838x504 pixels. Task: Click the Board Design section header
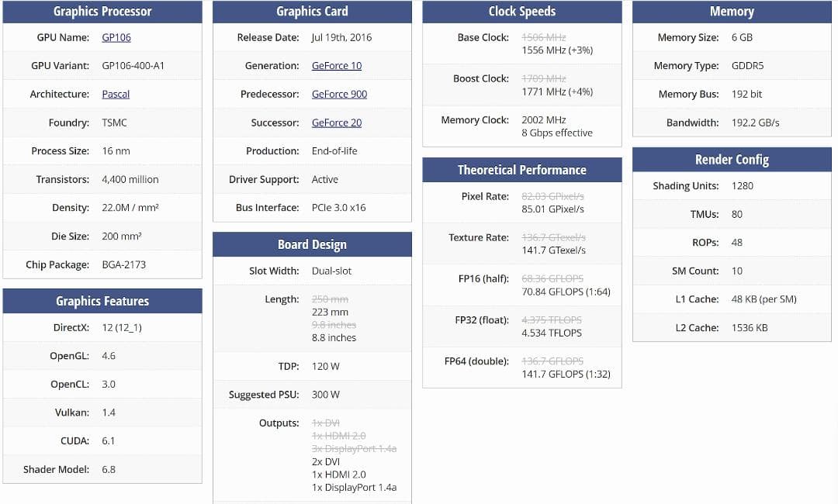click(x=312, y=244)
